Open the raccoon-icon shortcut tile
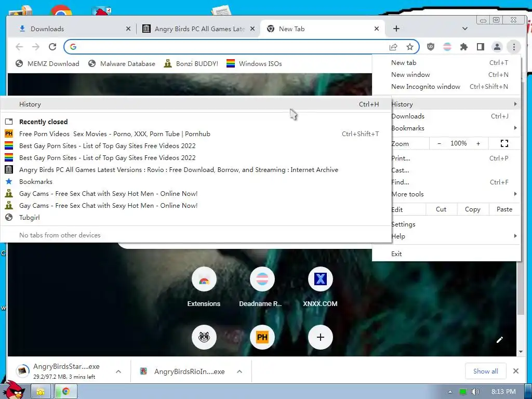This screenshot has width=532, height=399. tap(204, 337)
